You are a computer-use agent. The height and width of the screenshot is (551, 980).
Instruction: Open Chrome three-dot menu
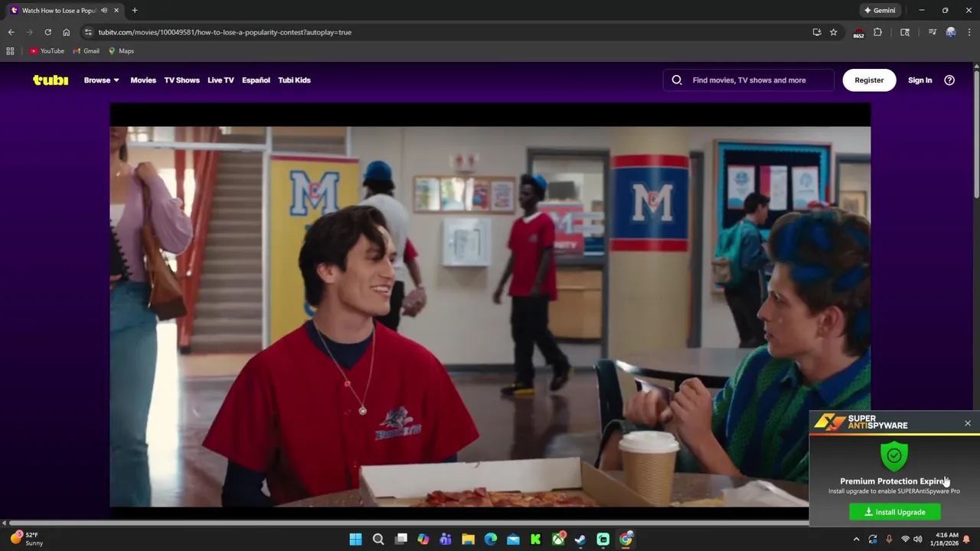(969, 32)
